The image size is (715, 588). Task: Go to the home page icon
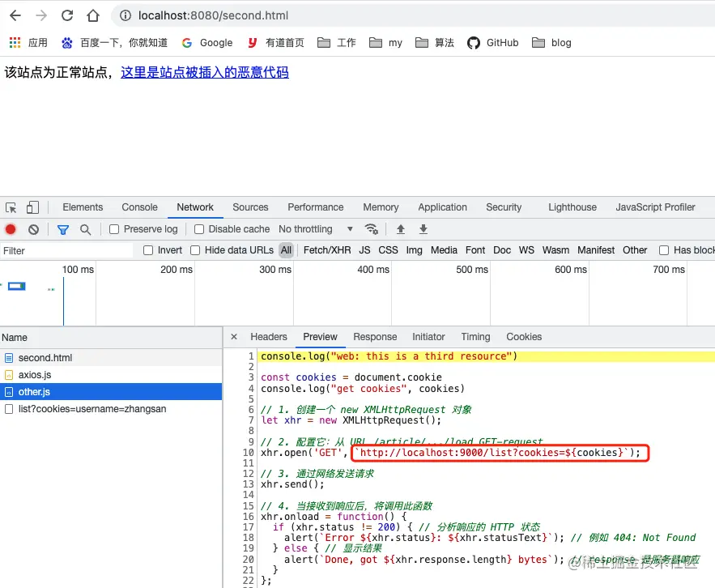tap(93, 15)
